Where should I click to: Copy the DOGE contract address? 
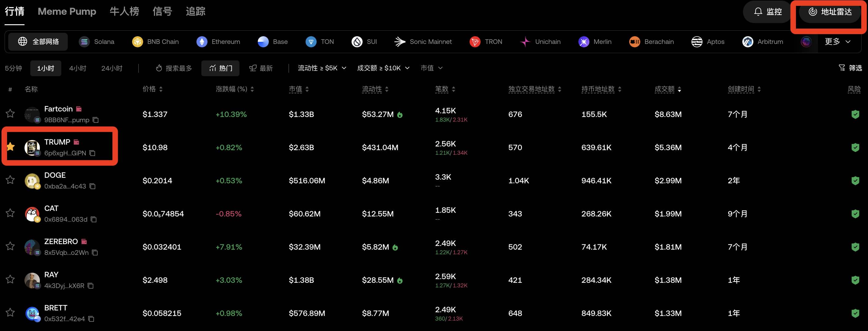(93, 186)
